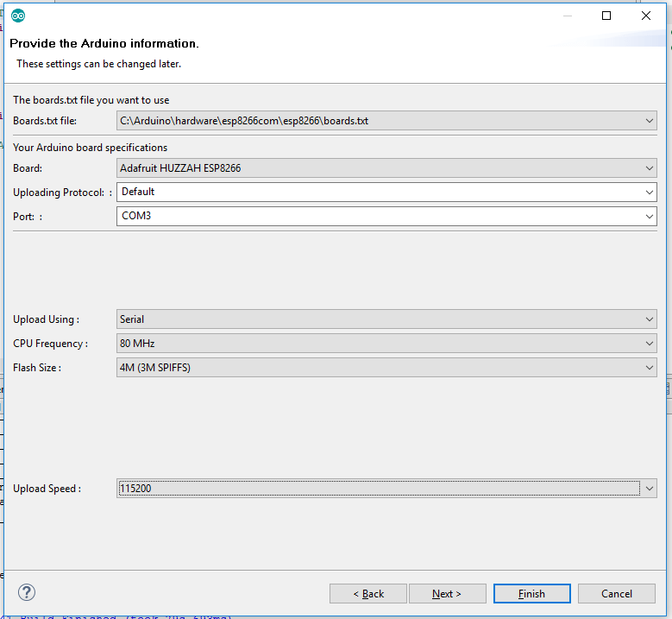672x619 pixels.
Task: Click Finish to complete the wizard
Action: coord(531,594)
